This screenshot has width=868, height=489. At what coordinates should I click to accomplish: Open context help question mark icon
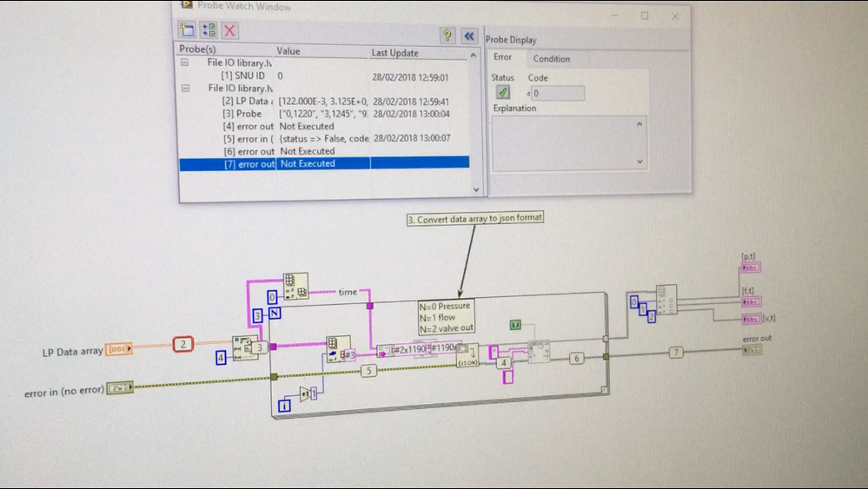point(447,36)
